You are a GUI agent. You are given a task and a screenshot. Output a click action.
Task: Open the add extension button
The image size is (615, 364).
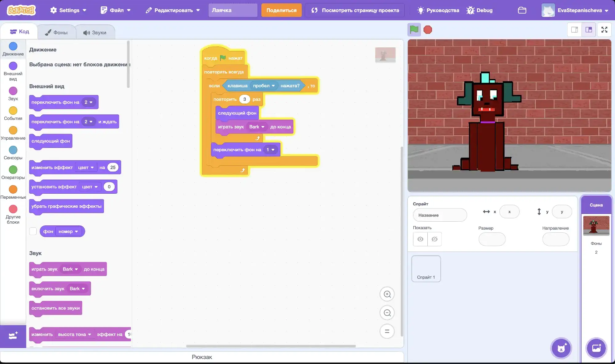(x=13, y=336)
